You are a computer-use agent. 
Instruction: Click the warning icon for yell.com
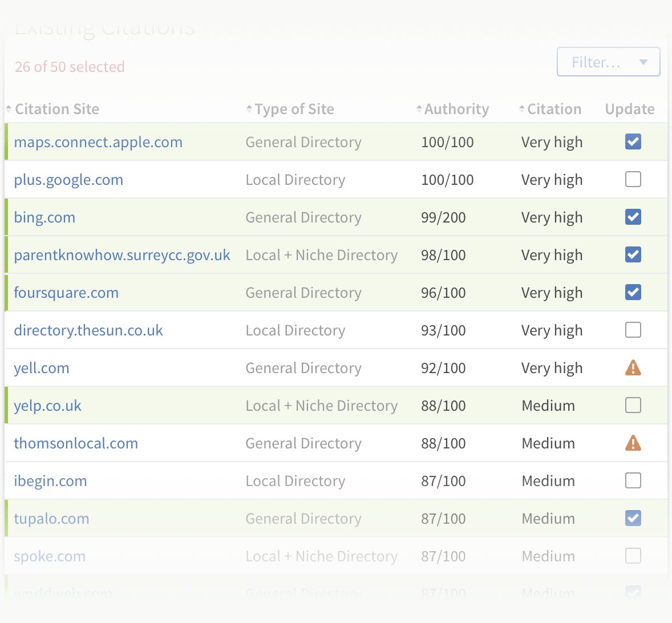[x=633, y=367]
